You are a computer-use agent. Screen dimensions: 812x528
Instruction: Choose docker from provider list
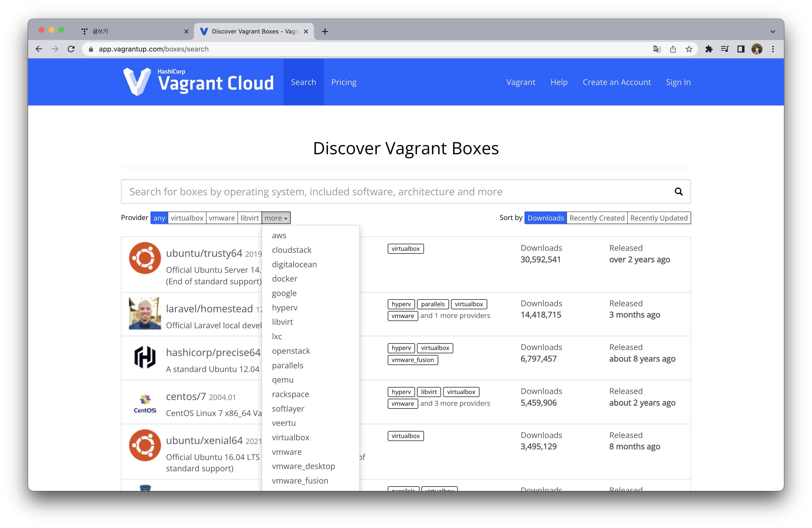click(310, 279)
